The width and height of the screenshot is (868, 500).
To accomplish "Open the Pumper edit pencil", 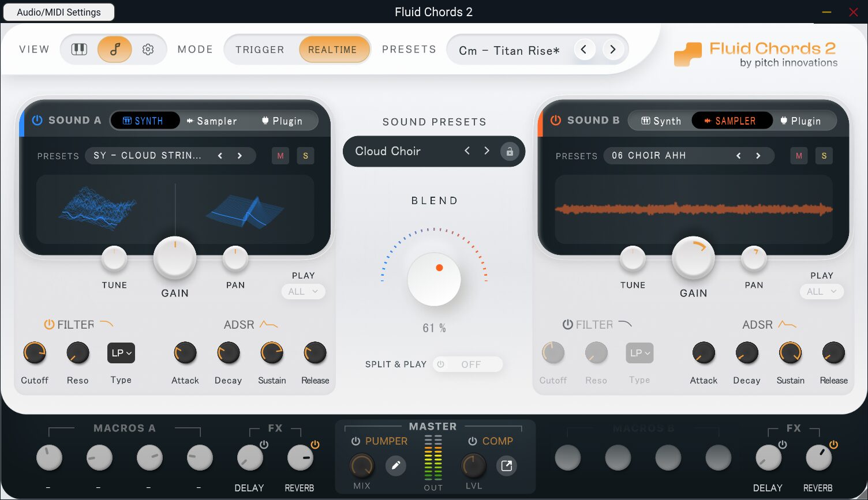I will (396, 465).
